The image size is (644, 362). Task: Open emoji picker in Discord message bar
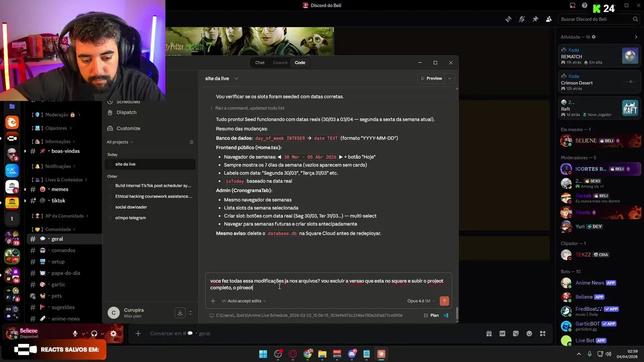(x=529, y=333)
